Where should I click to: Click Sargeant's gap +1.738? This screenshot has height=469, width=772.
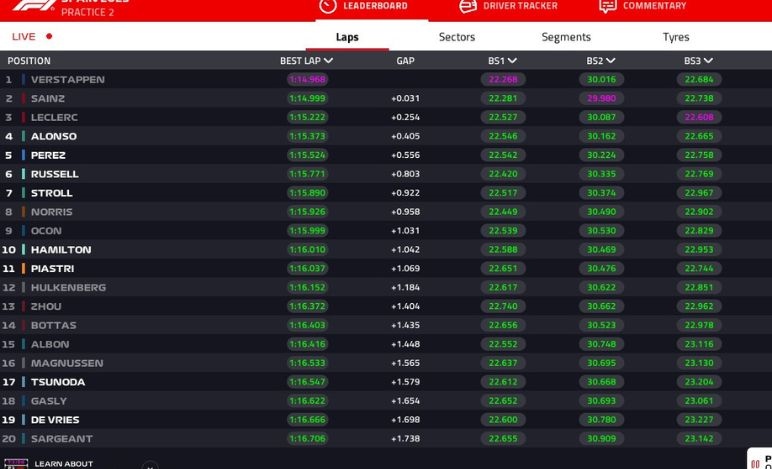(405, 438)
